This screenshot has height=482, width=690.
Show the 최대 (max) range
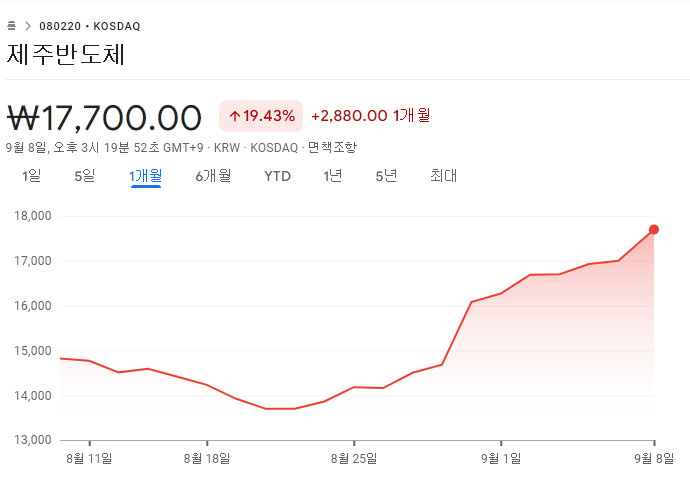pyautogui.click(x=443, y=176)
